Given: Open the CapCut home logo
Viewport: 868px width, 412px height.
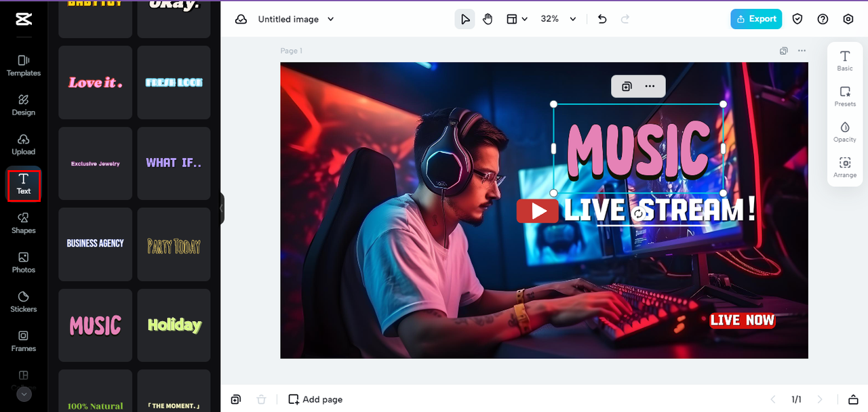Looking at the screenshot, I should [x=24, y=20].
